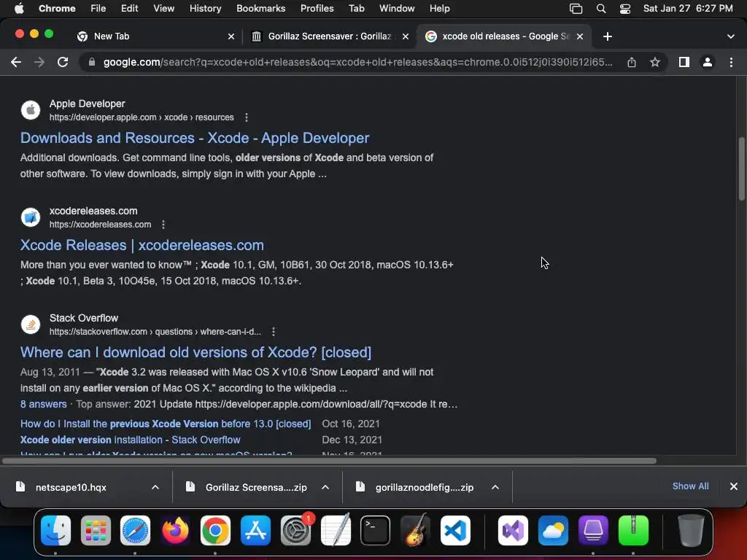This screenshot has width=747, height=560.
Task: Close the xcode old releases tab
Action: click(580, 36)
